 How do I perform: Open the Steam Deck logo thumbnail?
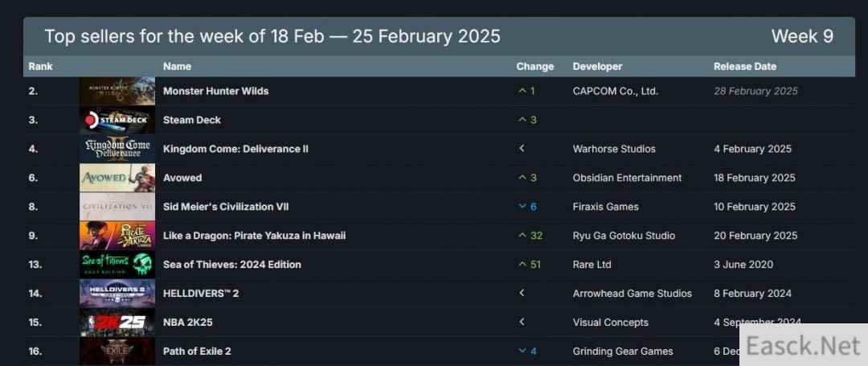(x=117, y=120)
